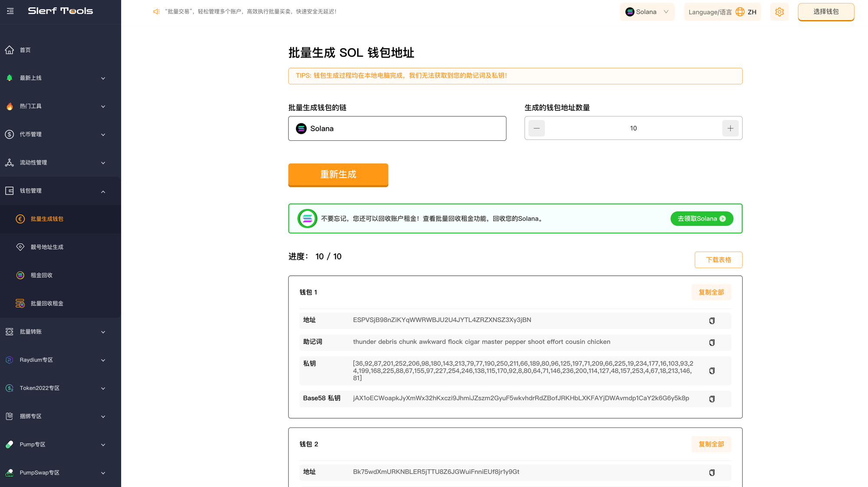
Task: Collapse the 钱包管理 sidebar section
Action: click(60, 191)
